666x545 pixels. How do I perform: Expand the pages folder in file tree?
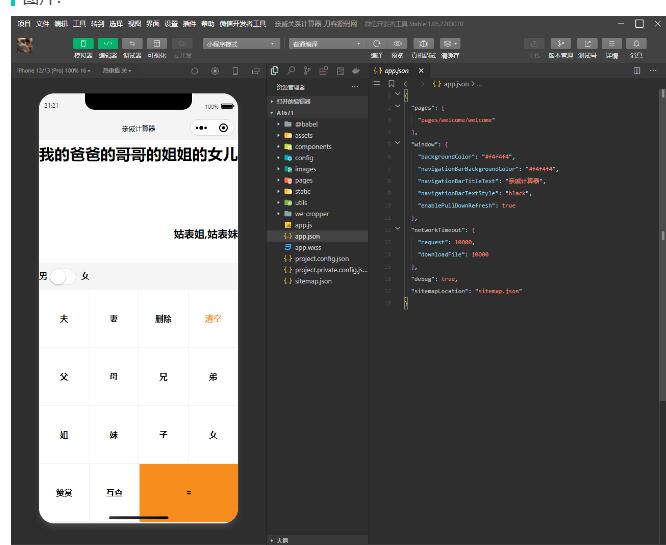303,180
